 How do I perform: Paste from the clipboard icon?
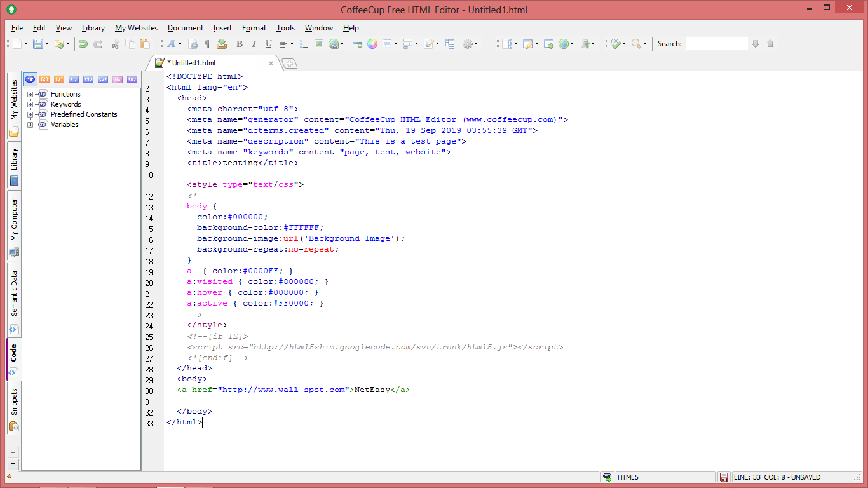(x=145, y=44)
